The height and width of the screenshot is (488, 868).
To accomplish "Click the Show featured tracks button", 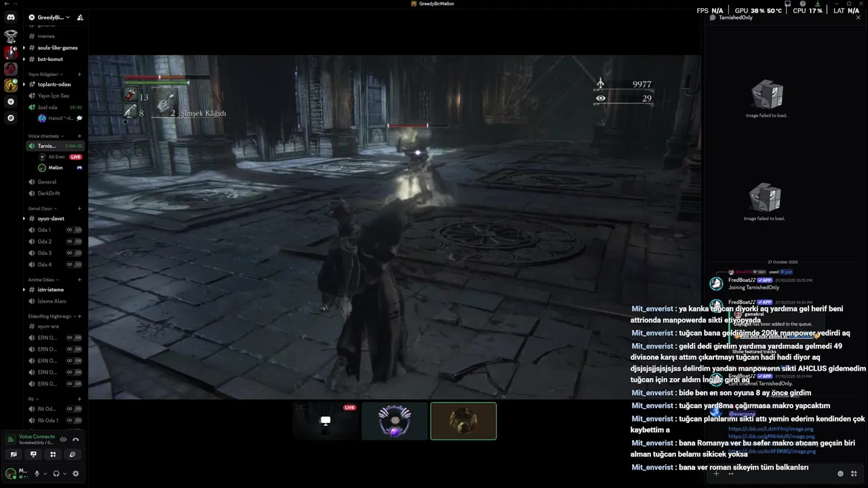I will coord(754,351).
